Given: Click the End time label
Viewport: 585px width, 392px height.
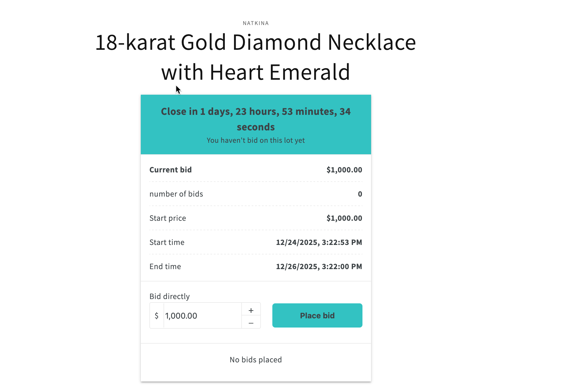Looking at the screenshot, I should coord(165,267).
